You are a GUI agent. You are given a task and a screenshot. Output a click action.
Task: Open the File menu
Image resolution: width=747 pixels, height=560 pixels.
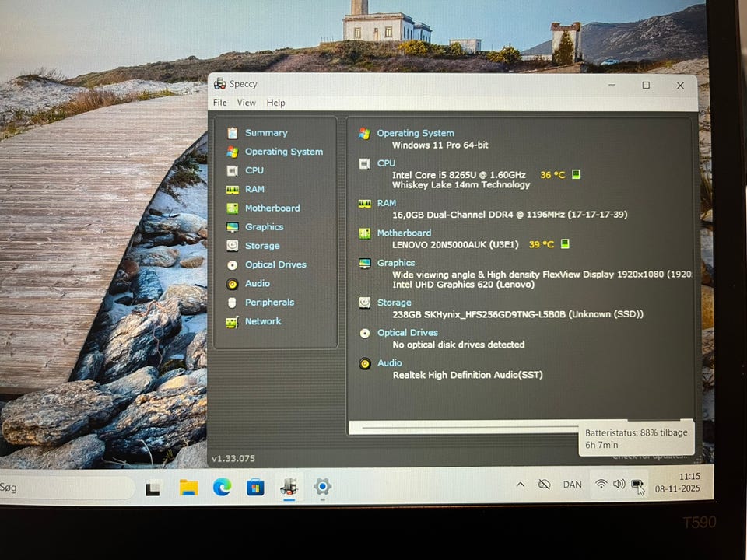[219, 103]
